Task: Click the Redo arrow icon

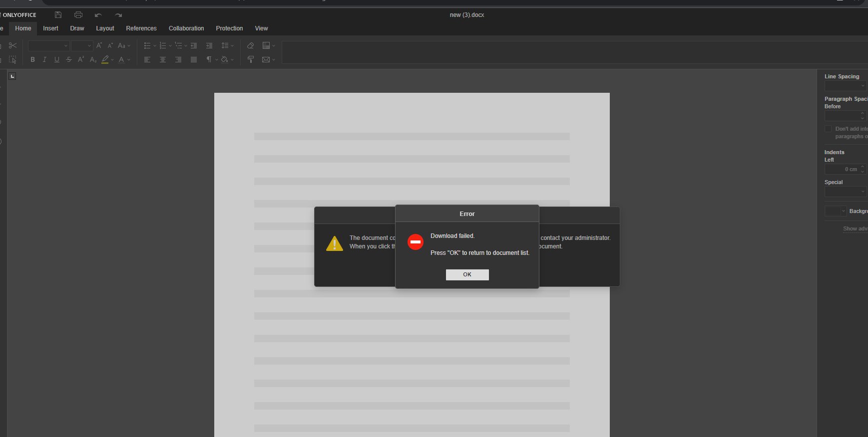Action: 118,15
